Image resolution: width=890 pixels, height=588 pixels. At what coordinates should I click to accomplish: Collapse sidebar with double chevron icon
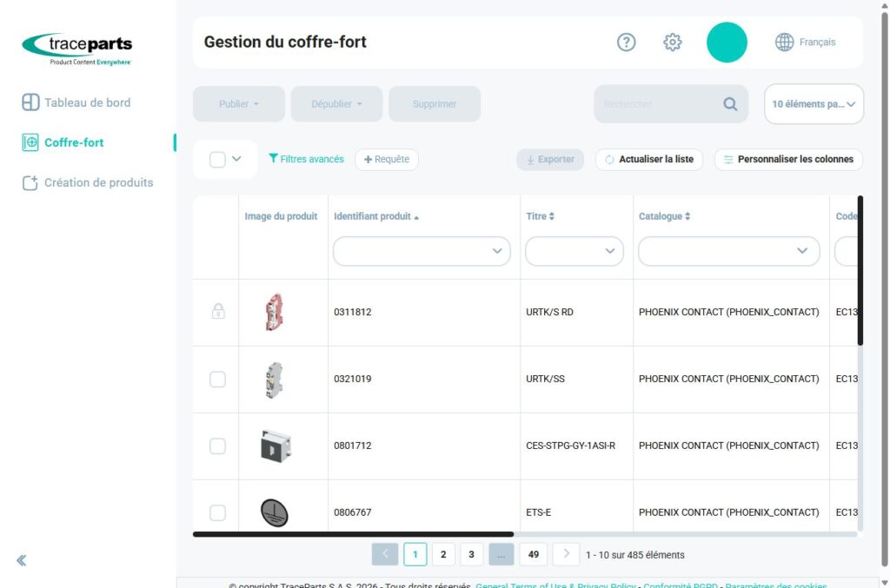pos(22,560)
